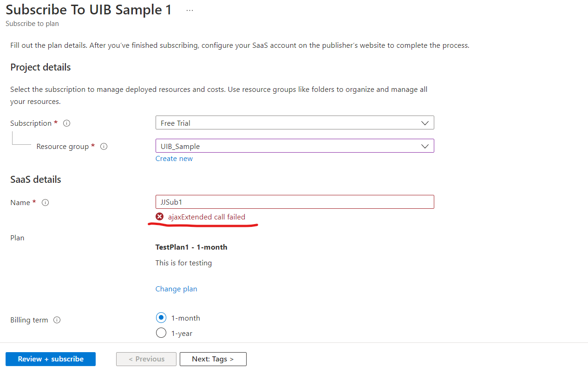588x367 pixels.
Task: Click Create new under Resource group
Action: 174,158
